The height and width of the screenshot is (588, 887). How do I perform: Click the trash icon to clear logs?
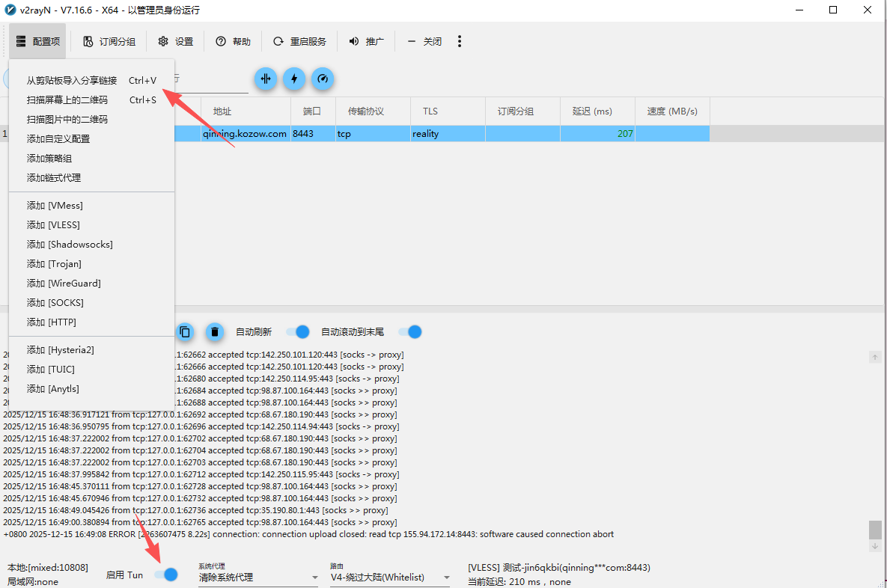point(215,331)
